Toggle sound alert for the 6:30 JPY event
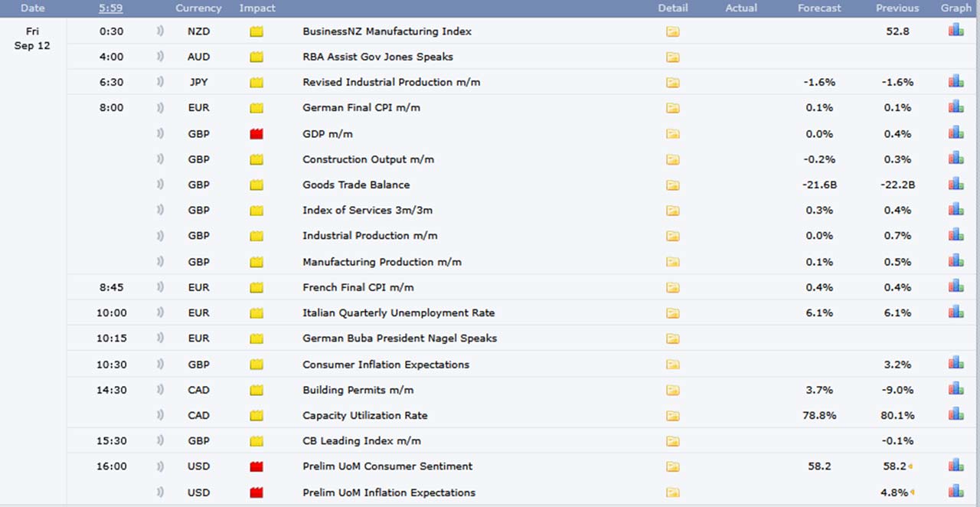The image size is (980, 507). pyautogui.click(x=160, y=82)
